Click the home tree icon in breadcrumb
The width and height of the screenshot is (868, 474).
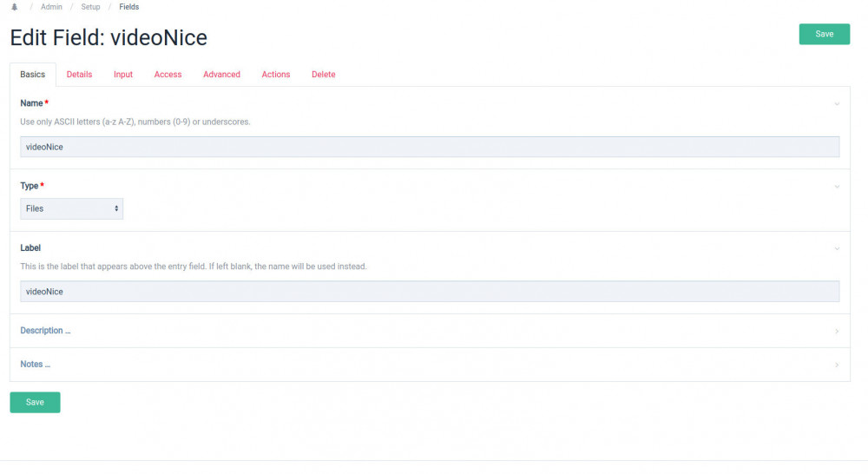click(14, 7)
